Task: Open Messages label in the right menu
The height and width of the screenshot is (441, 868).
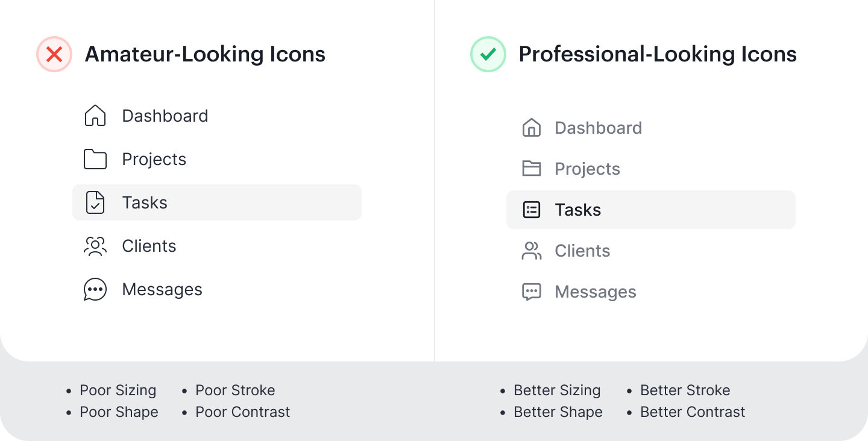Action: pos(595,292)
